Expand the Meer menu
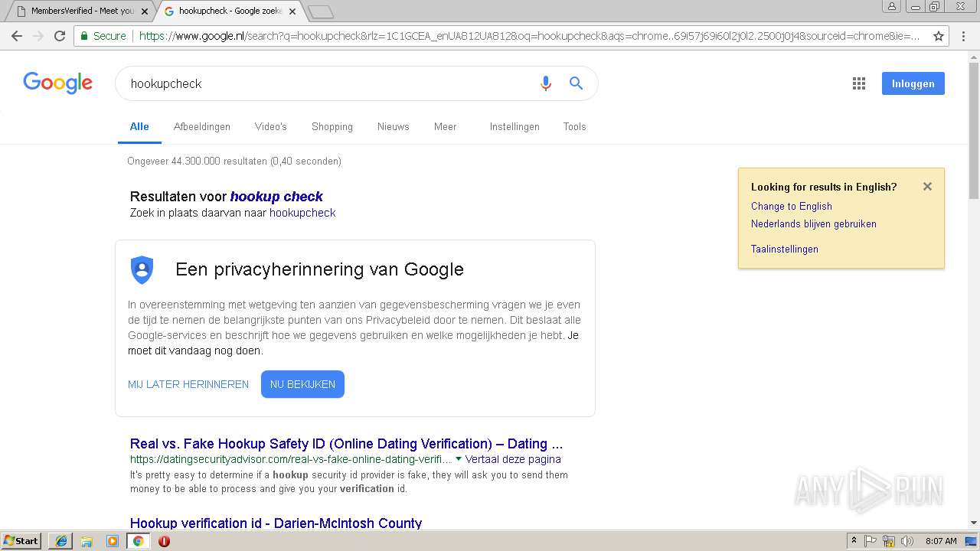Image resolution: width=980 pixels, height=551 pixels. coord(445,127)
